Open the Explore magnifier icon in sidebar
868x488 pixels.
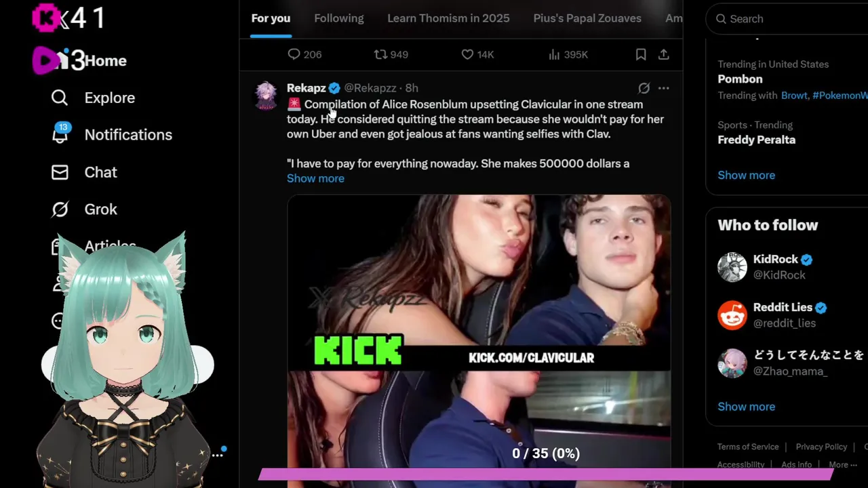[x=60, y=98]
